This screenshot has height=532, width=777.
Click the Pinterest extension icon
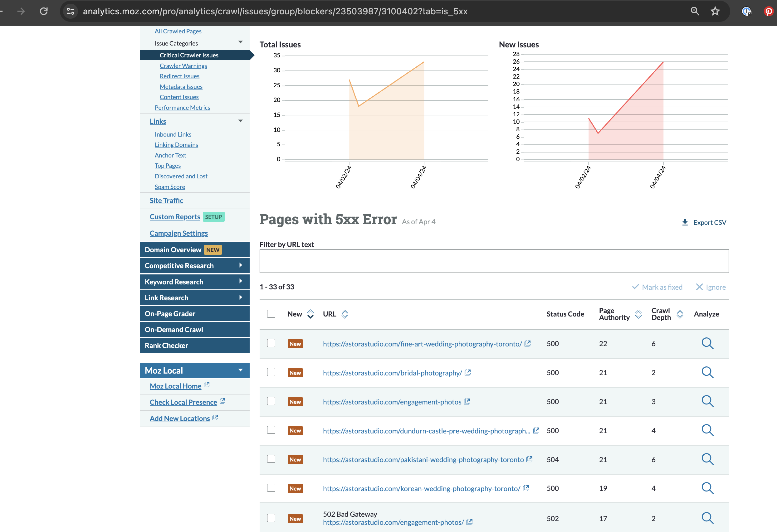pos(768,11)
